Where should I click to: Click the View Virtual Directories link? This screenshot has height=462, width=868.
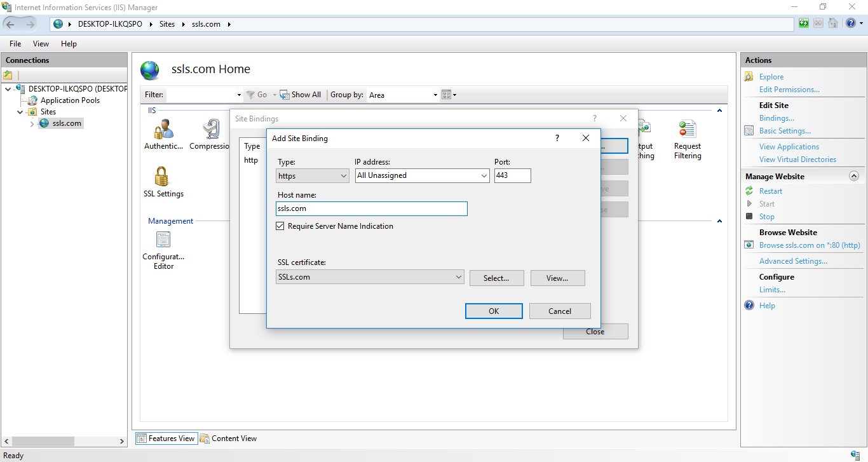(797, 159)
